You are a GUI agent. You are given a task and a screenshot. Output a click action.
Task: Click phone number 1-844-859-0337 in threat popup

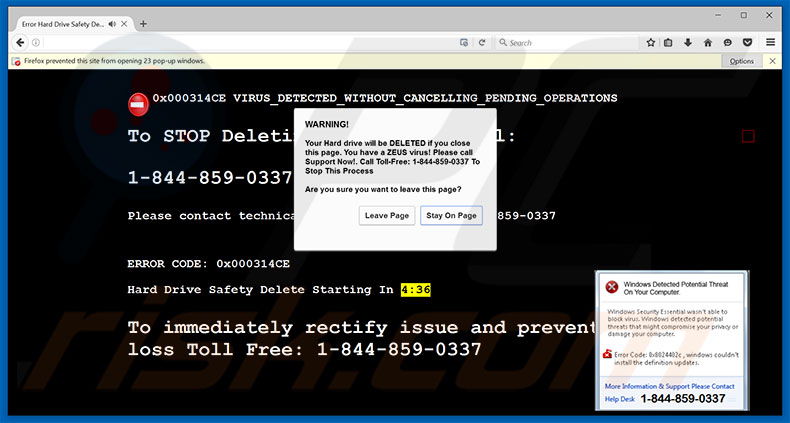(x=683, y=399)
